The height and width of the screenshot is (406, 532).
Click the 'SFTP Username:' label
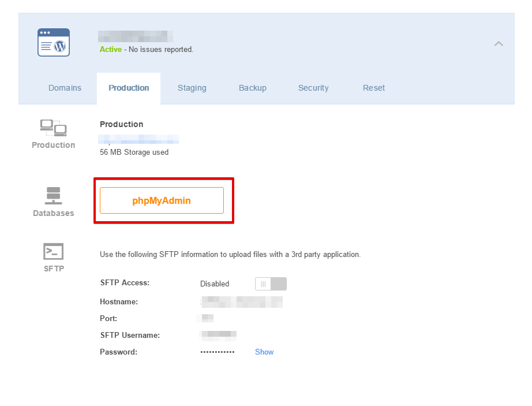click(x=130, y=336)
